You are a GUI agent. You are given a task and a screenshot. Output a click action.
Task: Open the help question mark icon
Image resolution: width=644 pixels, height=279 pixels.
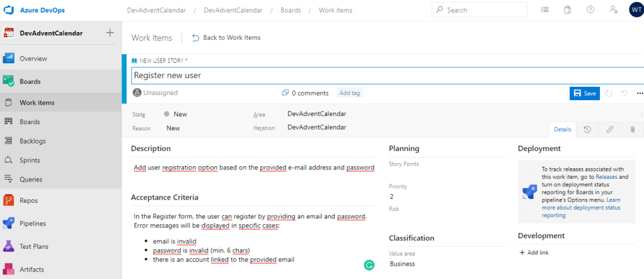tap(590, 10)
